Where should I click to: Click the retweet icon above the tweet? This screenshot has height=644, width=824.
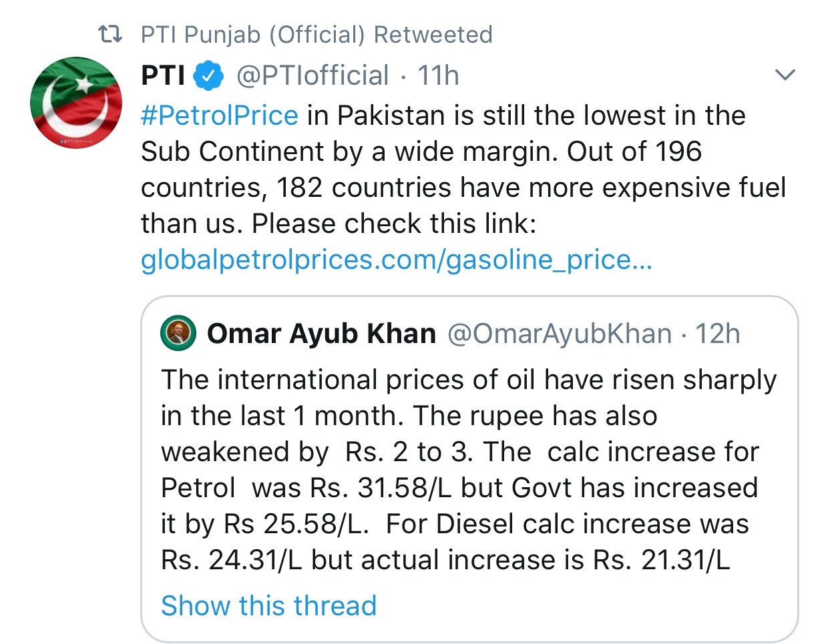click(110, 34)
